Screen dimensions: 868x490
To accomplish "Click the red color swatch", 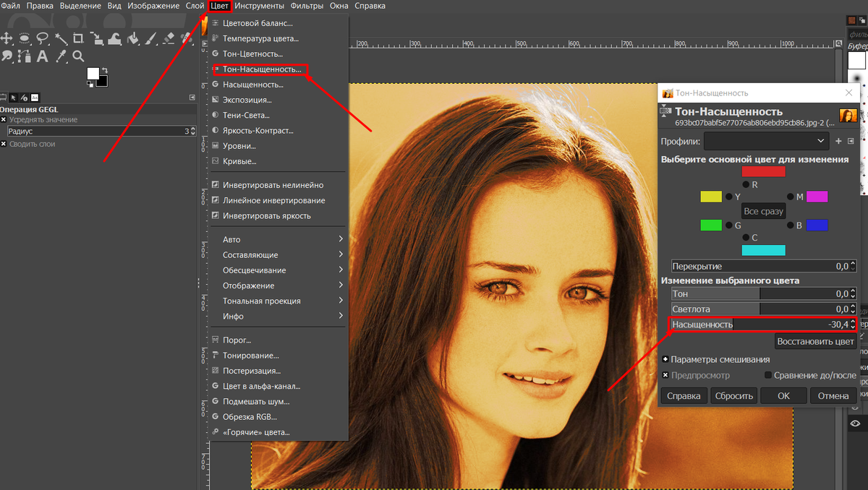I will (x=763, y=171).
